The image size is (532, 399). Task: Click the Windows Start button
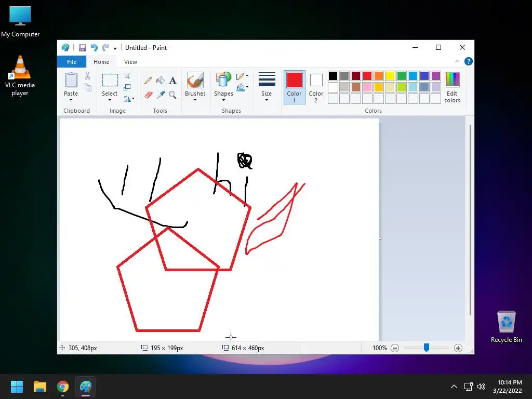[17, 387]
